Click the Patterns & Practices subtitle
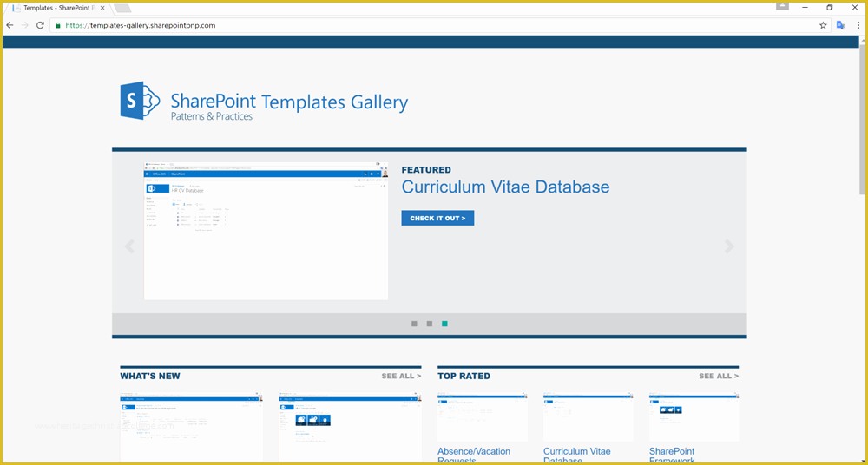Viewport: 868px width, 465px height. [x=212, y=116]
